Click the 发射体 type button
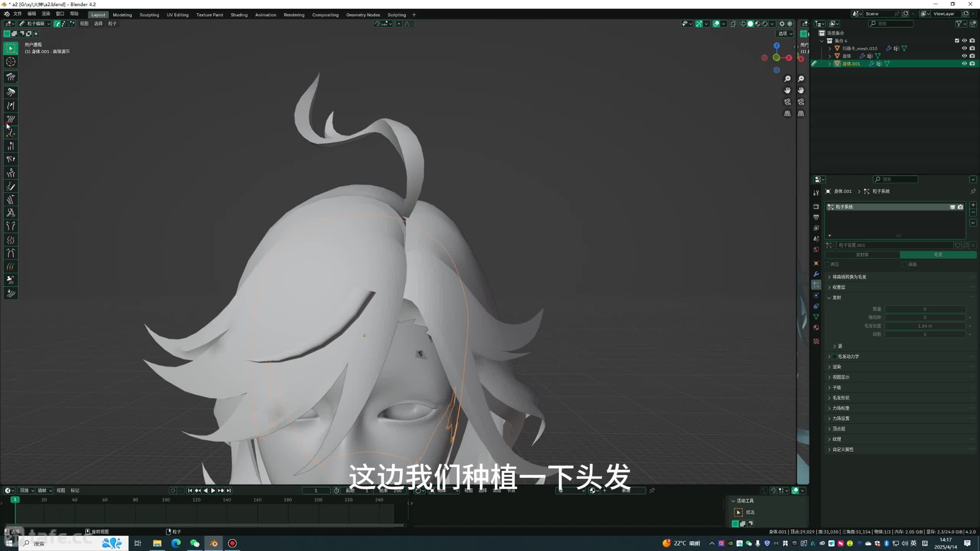The height and width of the screenshot is (551, 980). coord(862,255)
